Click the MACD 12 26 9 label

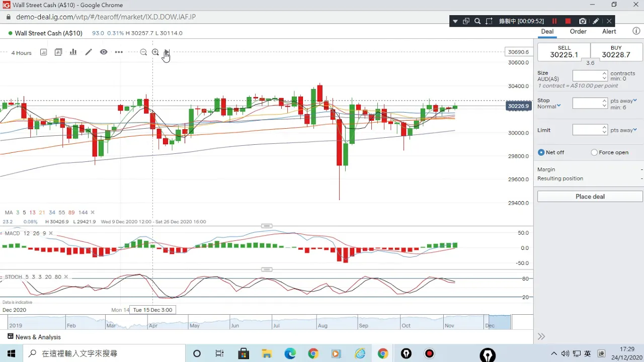pos(25,233)
